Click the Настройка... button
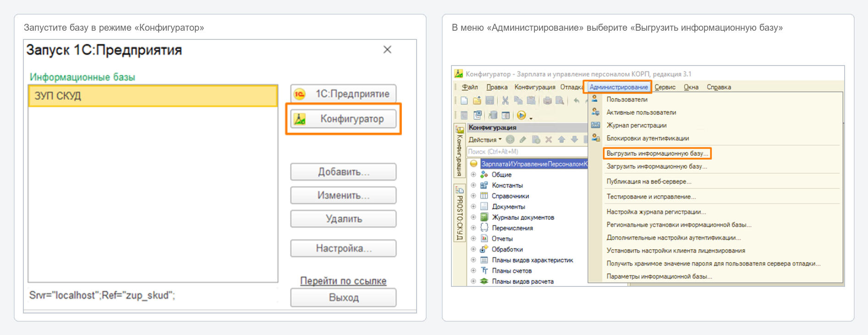 tap(343, 248)
